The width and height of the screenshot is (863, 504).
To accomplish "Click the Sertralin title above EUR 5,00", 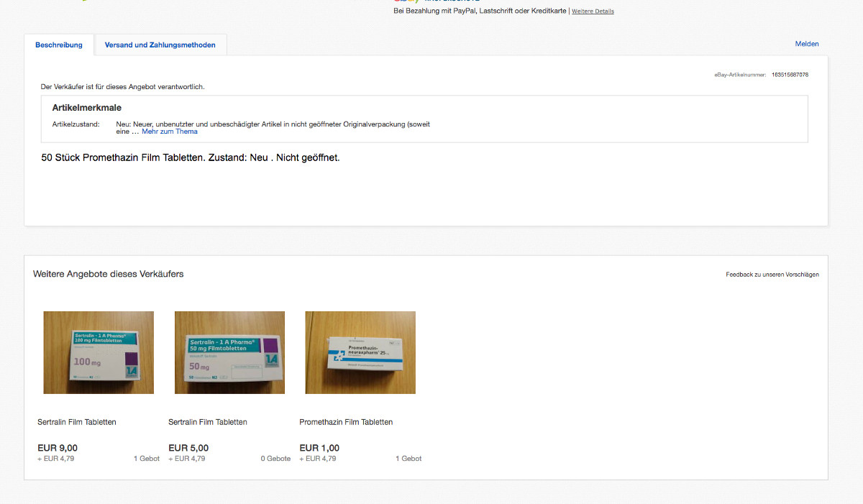I will (208, 422).
